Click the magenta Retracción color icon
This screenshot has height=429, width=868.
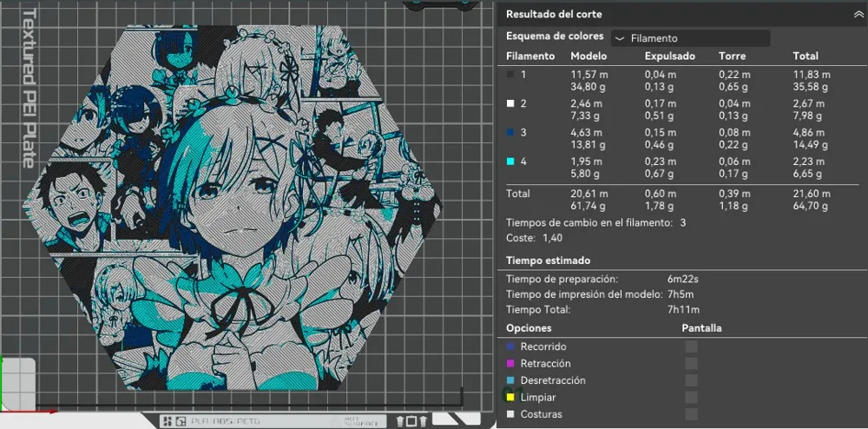[x=510, y=364]
